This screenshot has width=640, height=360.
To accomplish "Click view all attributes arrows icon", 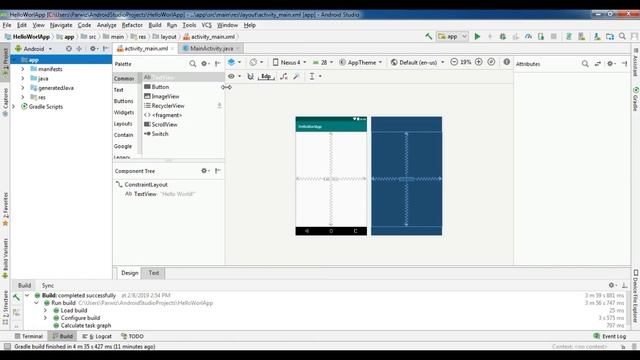I will (598, 64).
